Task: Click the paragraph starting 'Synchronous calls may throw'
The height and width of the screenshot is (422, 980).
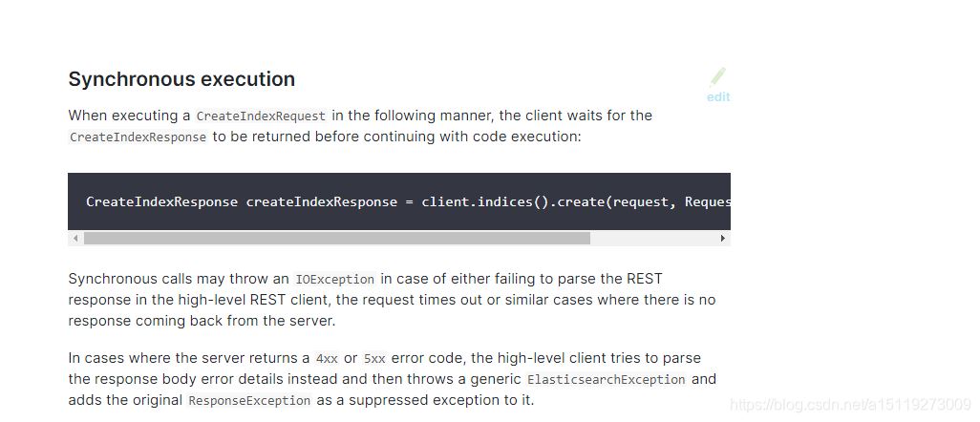Action: click(392, 300)
